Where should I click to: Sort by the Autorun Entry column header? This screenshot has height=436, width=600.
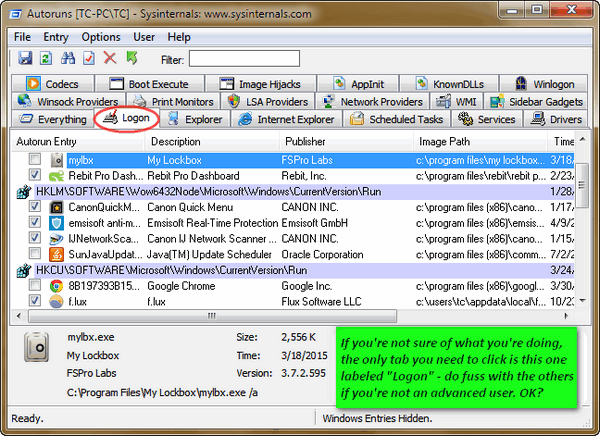[77, 142]
